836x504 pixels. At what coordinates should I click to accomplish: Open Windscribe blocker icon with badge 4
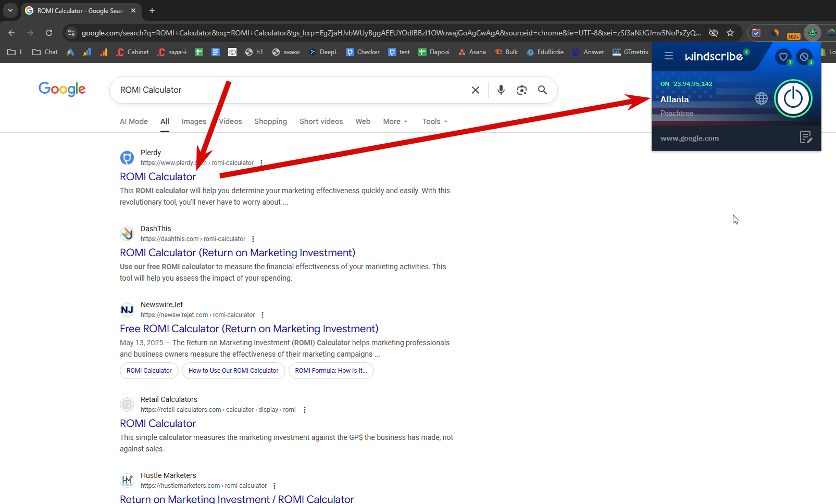(804, 57)
